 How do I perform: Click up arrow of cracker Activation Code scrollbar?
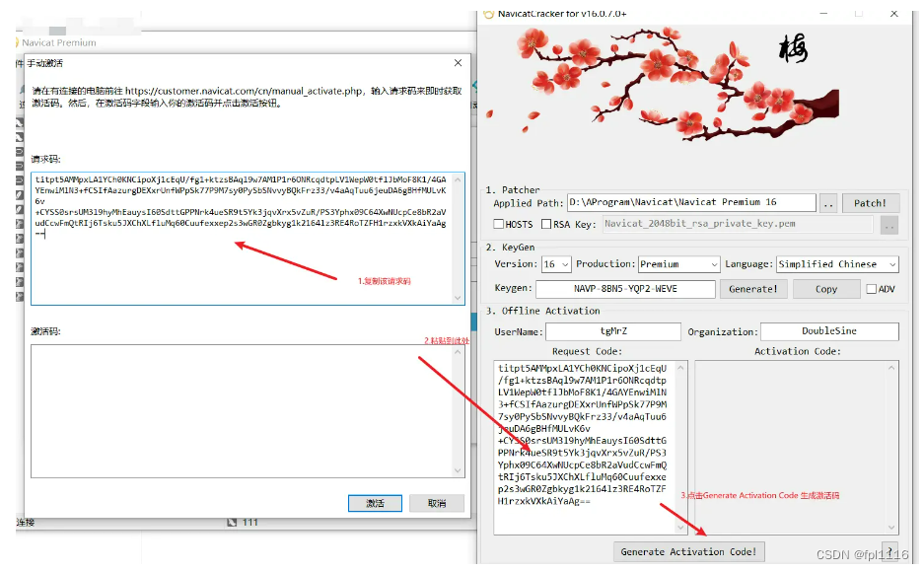pyautogui.click(x=891, y=368)
